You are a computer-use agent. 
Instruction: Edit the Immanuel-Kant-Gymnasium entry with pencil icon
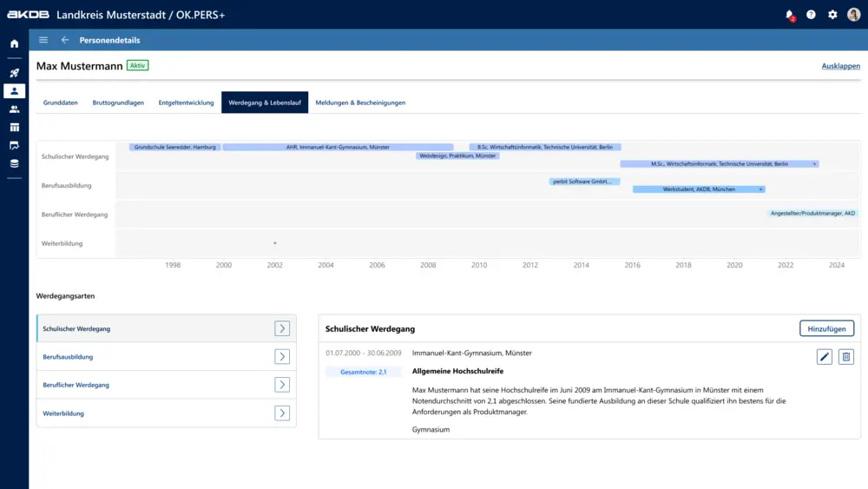pos(825,357)
